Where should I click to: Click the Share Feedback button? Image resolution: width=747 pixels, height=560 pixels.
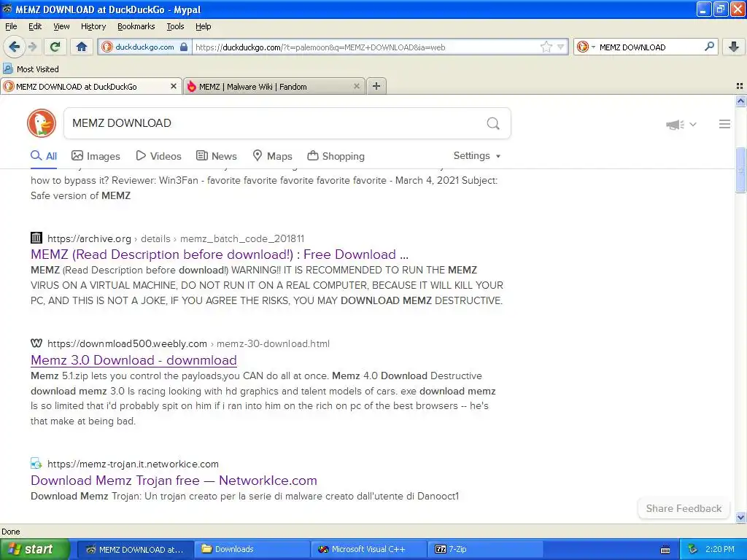(684, 508)
